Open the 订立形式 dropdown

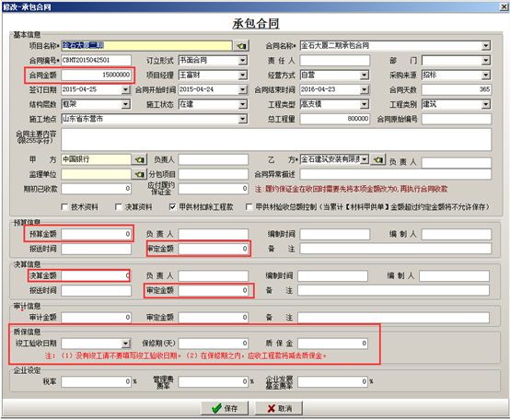tap(243, 61)
